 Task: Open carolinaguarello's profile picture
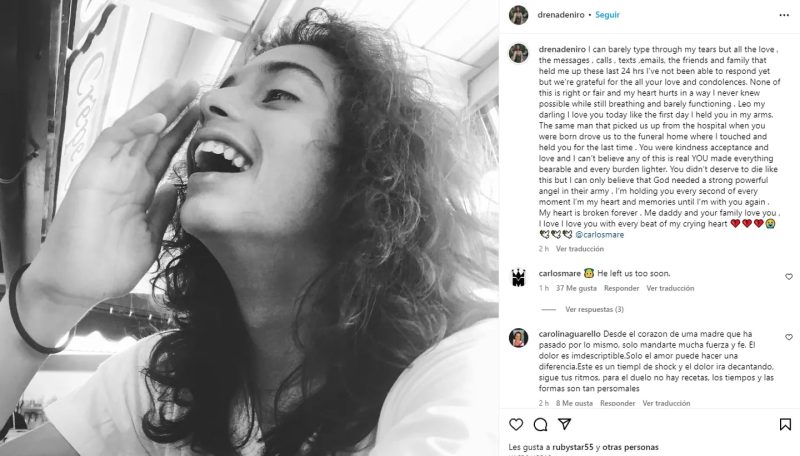coord(518,339)
